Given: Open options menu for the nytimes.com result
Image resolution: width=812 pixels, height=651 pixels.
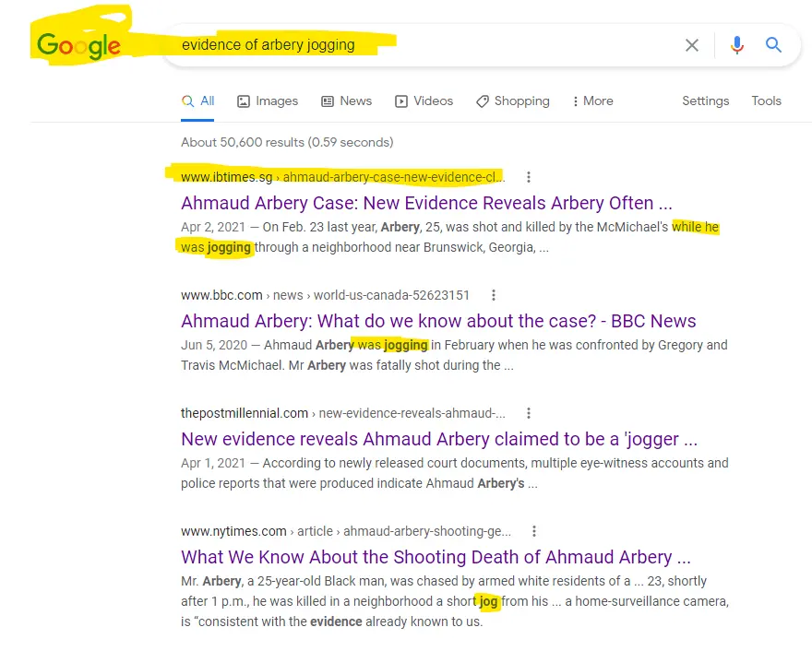Looking at the screenshot, I should click(x=534, y=531).
